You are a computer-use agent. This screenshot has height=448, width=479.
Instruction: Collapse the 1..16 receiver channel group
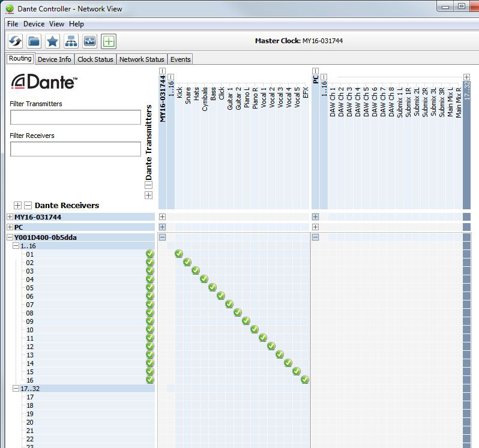(x=16, y=246)
